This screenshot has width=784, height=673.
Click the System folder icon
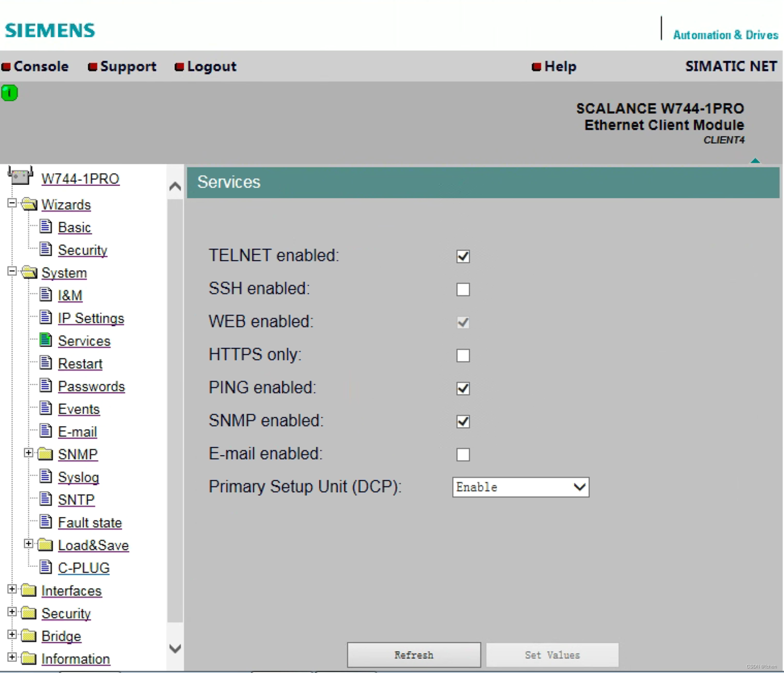click(29, 272)
